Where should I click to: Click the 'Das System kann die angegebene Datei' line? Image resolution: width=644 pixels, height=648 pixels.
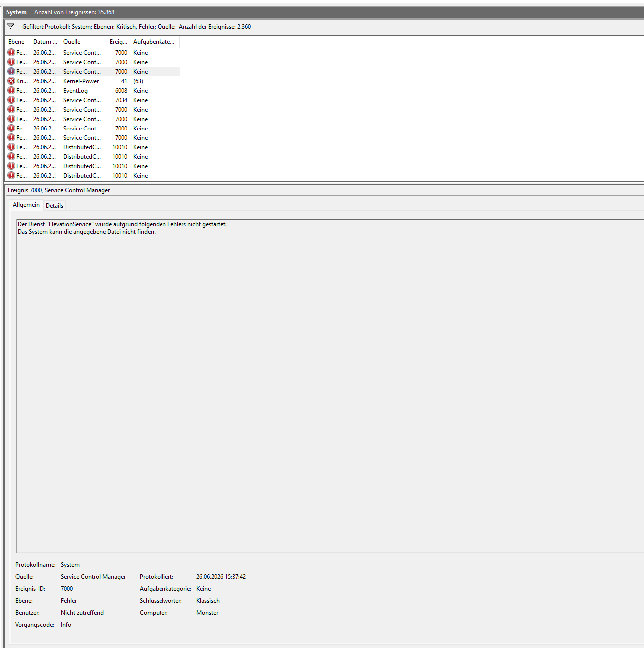pyautogui.click(x=87, y=232)
